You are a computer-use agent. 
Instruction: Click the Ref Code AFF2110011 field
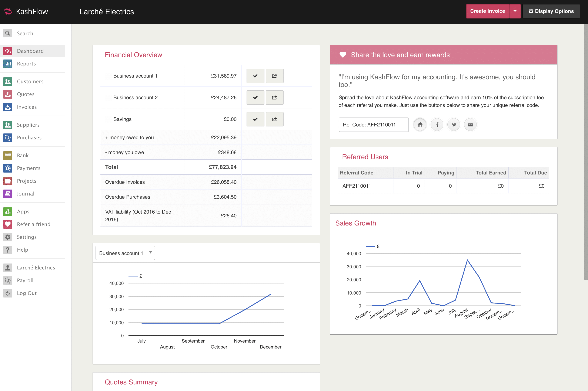pos(373,125)
